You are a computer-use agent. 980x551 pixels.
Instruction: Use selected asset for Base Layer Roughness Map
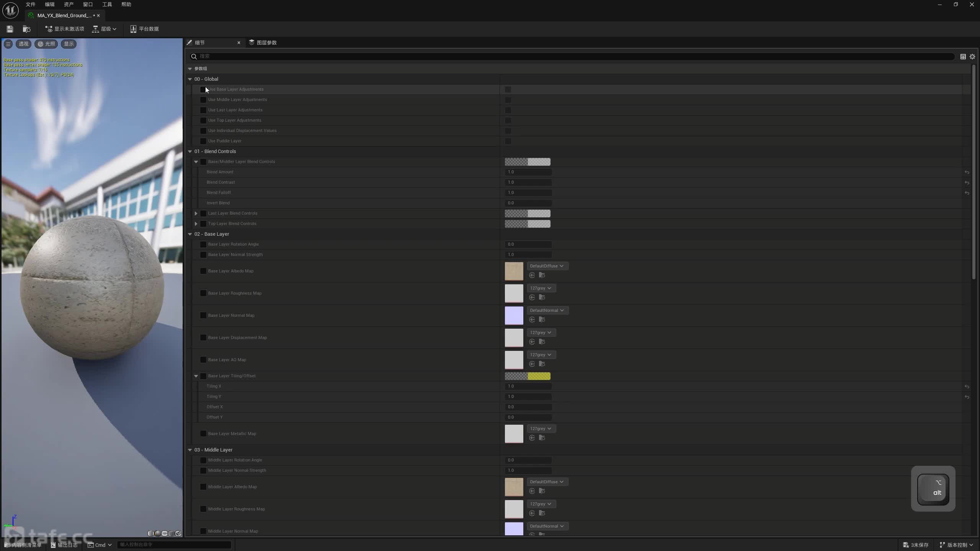pyautogui.click(x=532, y=298)
